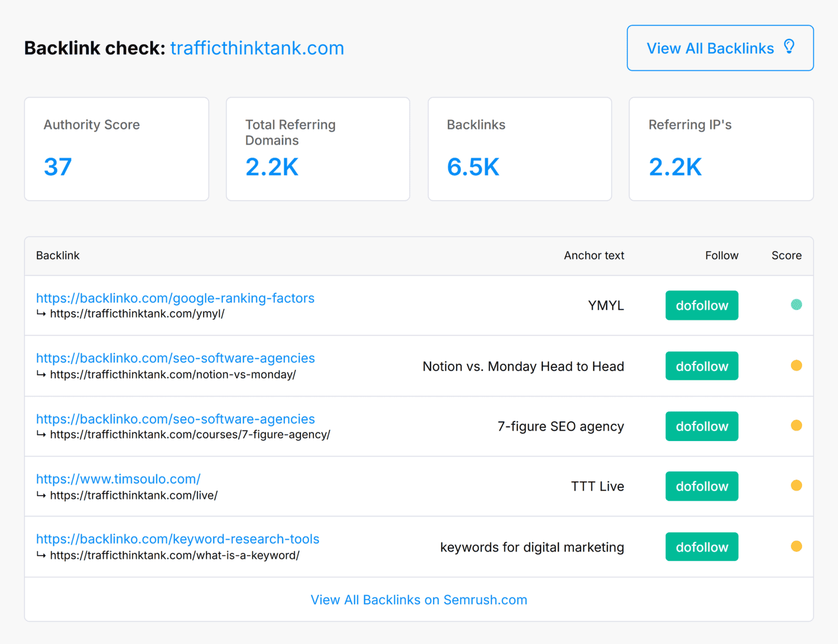This screenshot has height=644, width=838.
Task: Select the Backlink column header
Action: pyautogui.click(x=57, y=255)
